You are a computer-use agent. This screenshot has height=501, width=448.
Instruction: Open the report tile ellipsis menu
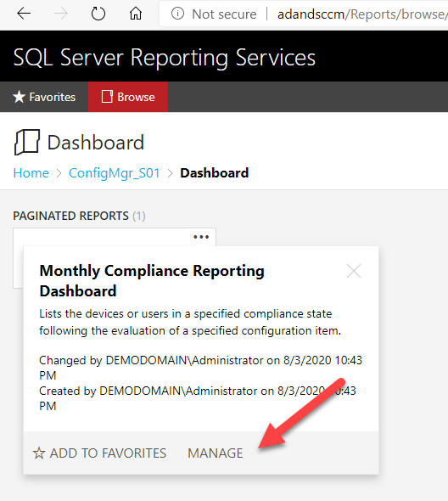coord(201,237)
